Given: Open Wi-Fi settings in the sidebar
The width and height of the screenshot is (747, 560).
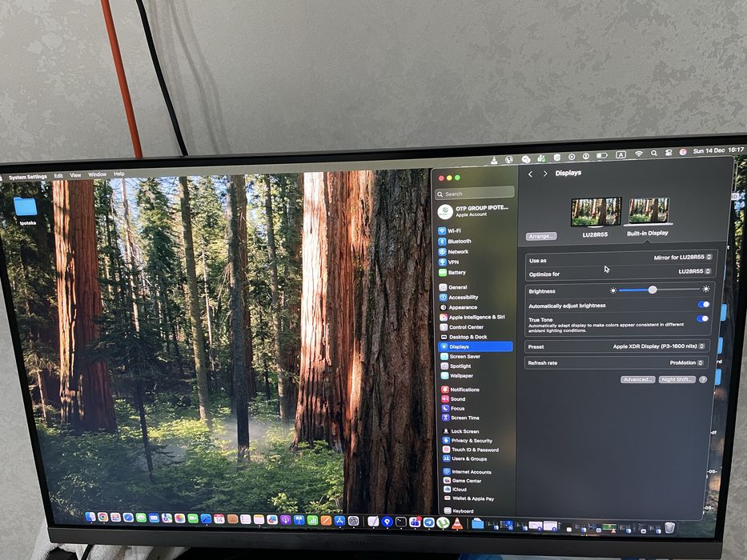Looking at the screenshot, I should tap(450, 231).
